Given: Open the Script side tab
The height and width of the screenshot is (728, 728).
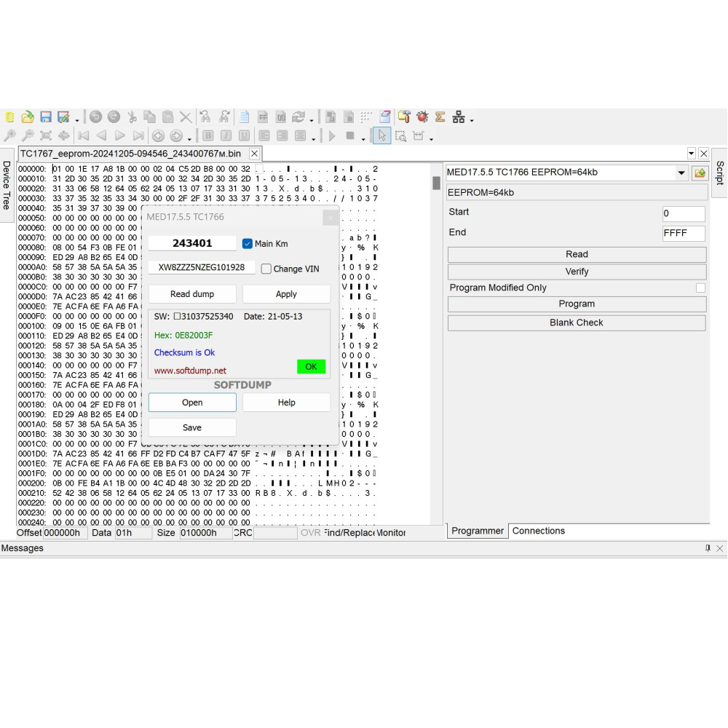Looking at the screenshot, I should coord(720,173).
